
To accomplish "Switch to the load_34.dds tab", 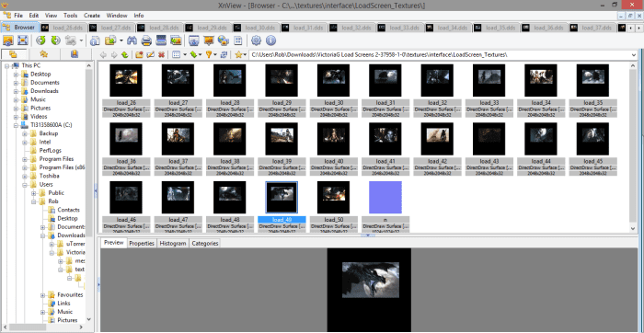I will 448,28.
